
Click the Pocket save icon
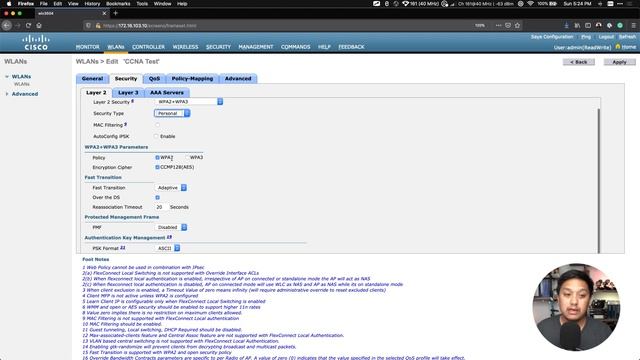508,25
